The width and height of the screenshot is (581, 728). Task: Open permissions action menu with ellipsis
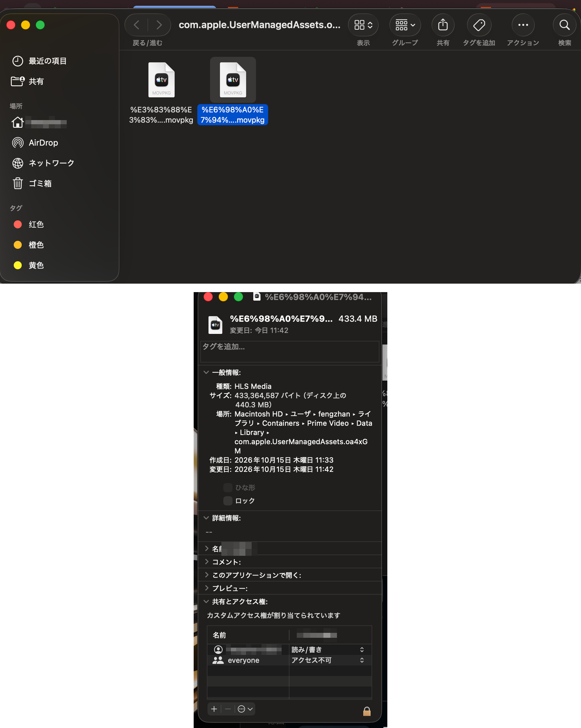pos(245,709)
